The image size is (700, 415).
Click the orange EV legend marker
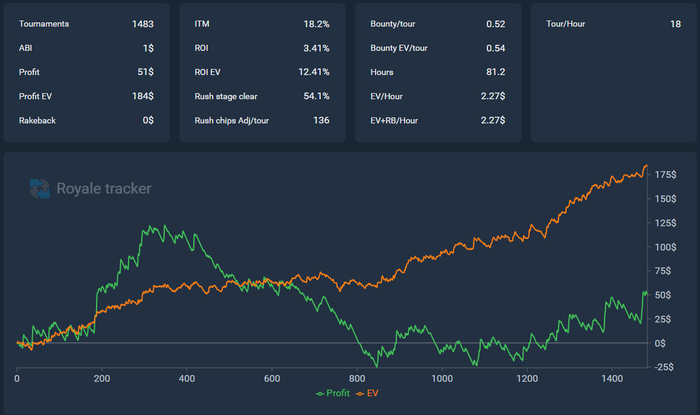(360, 393)
